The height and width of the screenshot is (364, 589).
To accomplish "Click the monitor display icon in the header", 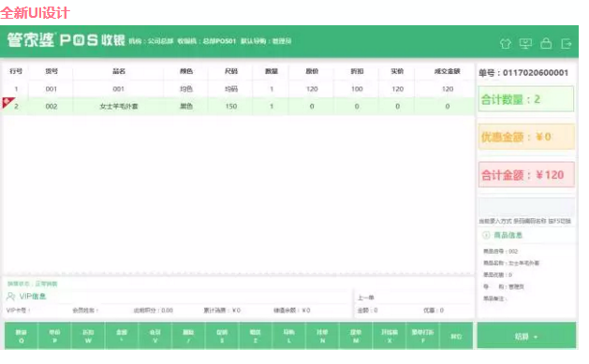I will point(525,44).
